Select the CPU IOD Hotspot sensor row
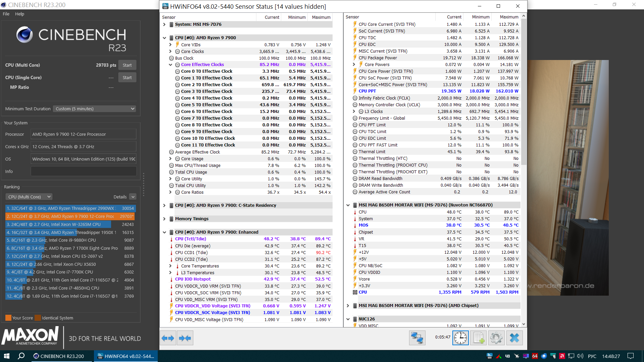 [250, 279]
